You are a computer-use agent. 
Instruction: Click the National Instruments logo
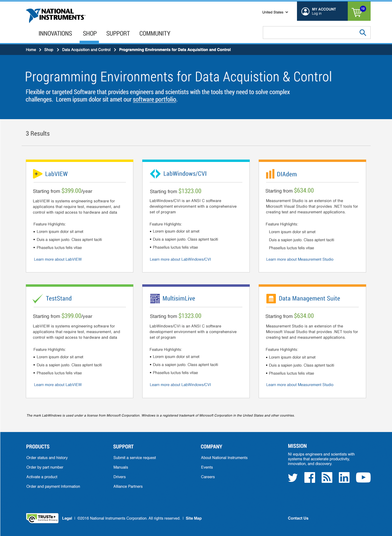coord(55,15)
